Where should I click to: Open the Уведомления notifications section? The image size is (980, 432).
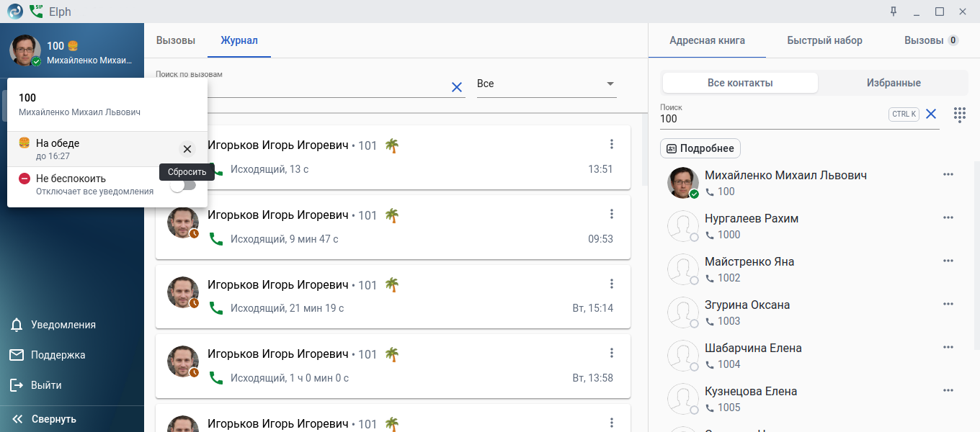(x=63, y=325)
